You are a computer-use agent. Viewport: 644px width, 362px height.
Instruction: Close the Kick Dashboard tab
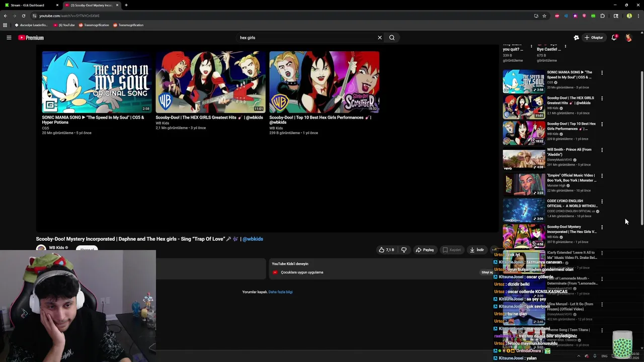click(x=57, y=5)
